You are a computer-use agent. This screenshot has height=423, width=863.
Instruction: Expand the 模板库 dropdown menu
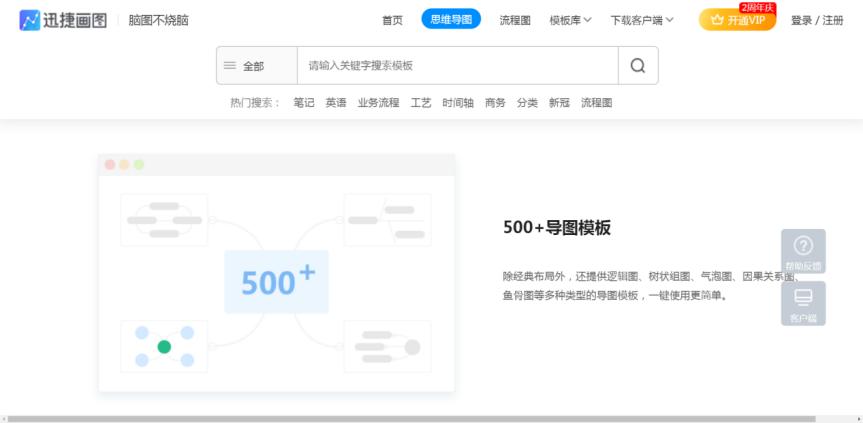point(570,20)
